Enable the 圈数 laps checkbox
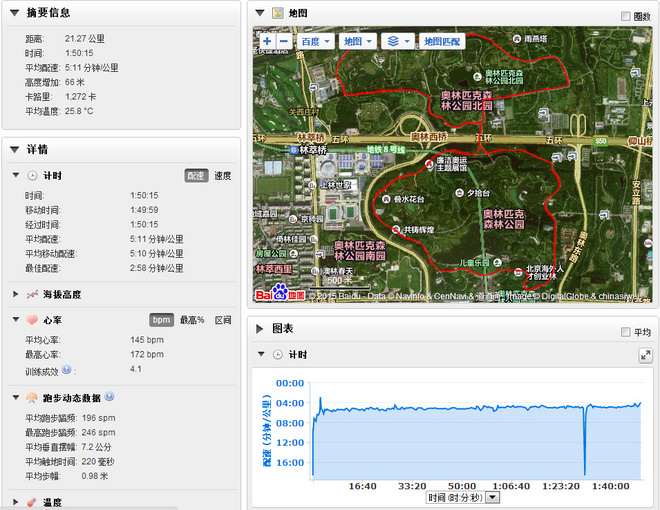Viewport: 660px width, 510px height. (x=626, y=16)
